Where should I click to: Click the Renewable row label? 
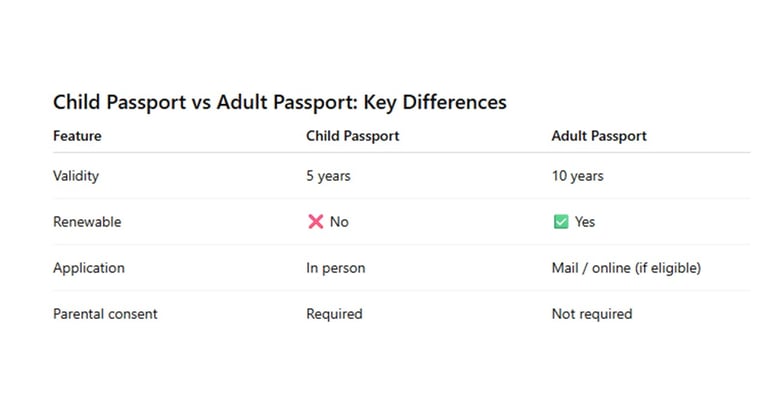click(x=87, y=222)
